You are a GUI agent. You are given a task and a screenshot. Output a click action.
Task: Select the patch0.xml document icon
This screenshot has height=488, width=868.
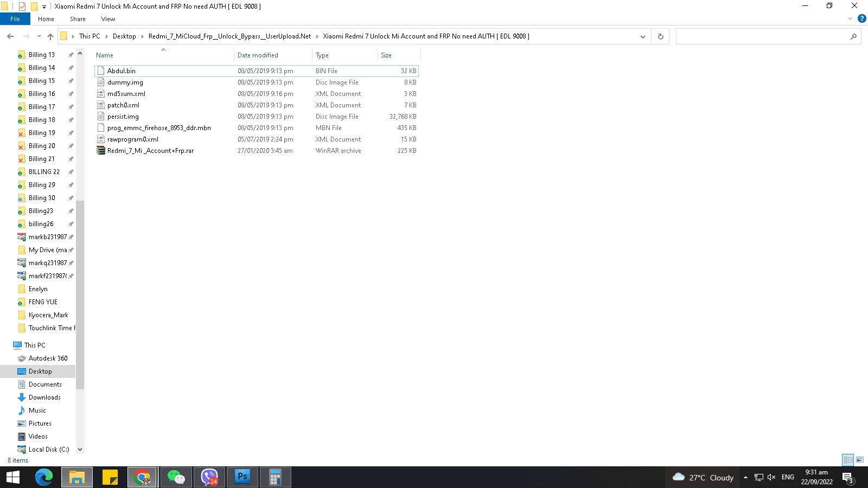(x=101, y=105)
